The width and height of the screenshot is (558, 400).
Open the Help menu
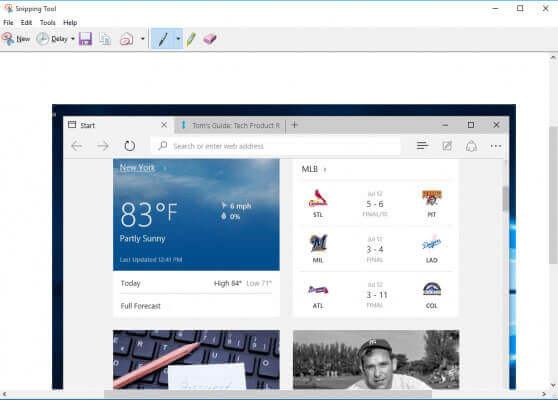pyautogui.click(x=70, y=22)
